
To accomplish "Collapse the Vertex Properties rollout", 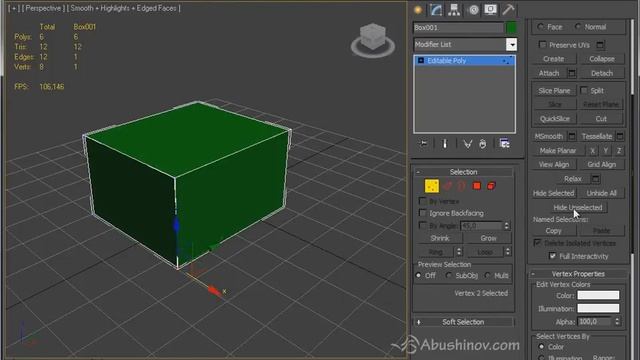I will click(x=578, y=274).
